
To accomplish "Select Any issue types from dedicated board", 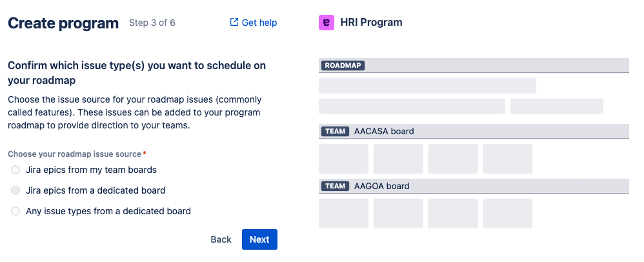I will 15,211.
